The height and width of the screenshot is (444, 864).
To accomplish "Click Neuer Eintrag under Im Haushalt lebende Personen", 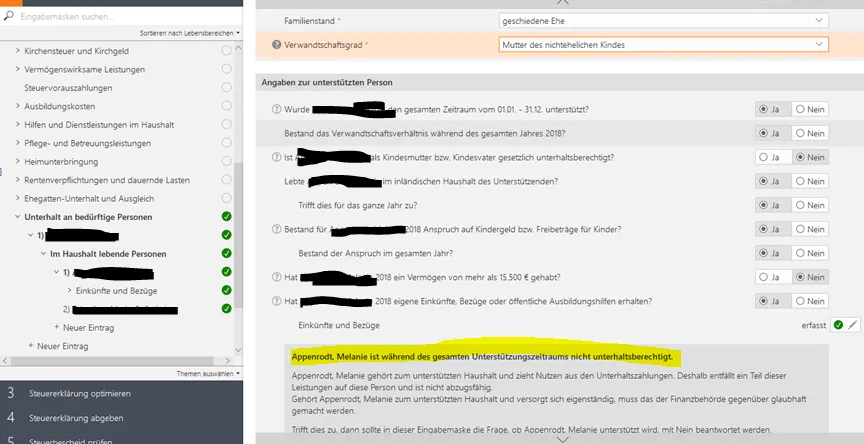I will 84,327.
